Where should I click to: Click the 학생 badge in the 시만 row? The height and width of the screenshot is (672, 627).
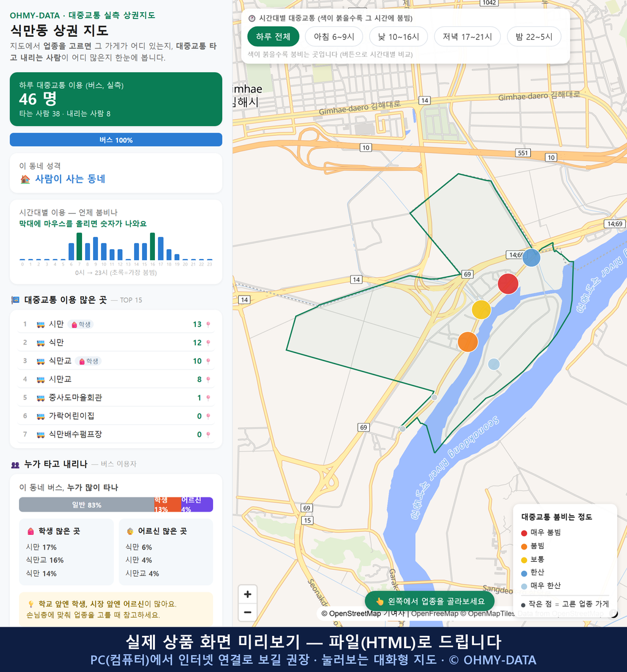pyautogui.click(x=81, y=324)
